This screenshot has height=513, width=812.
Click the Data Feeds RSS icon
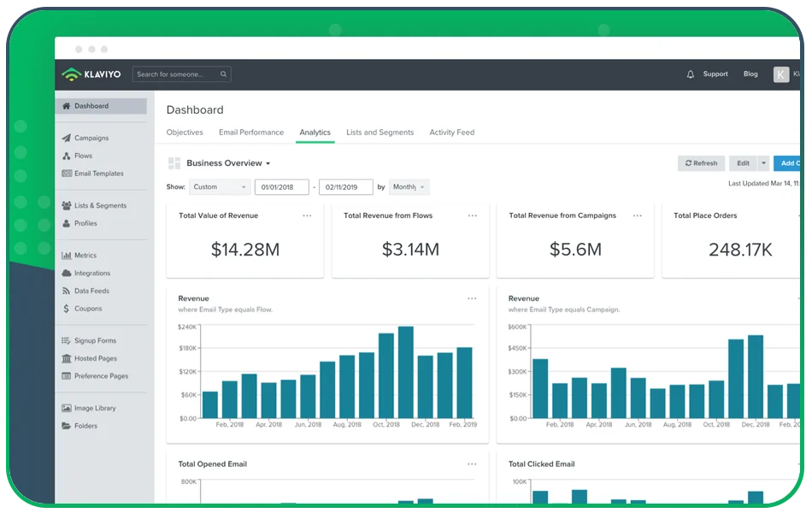[67, 291]
